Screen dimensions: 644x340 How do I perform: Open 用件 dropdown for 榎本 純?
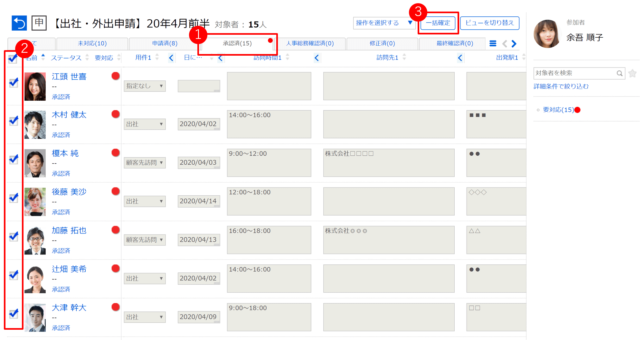tap(145, 163)
